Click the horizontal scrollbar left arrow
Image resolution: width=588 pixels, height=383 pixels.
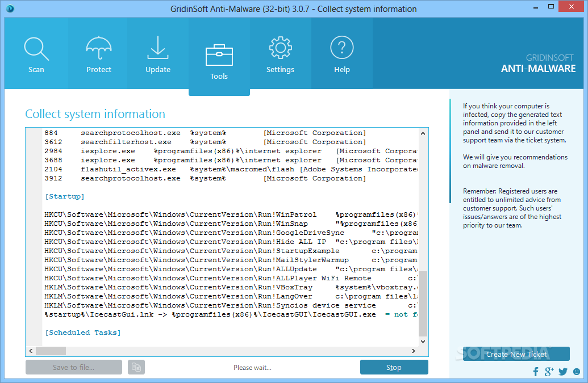pyautogui.click(x=31, y=351)
